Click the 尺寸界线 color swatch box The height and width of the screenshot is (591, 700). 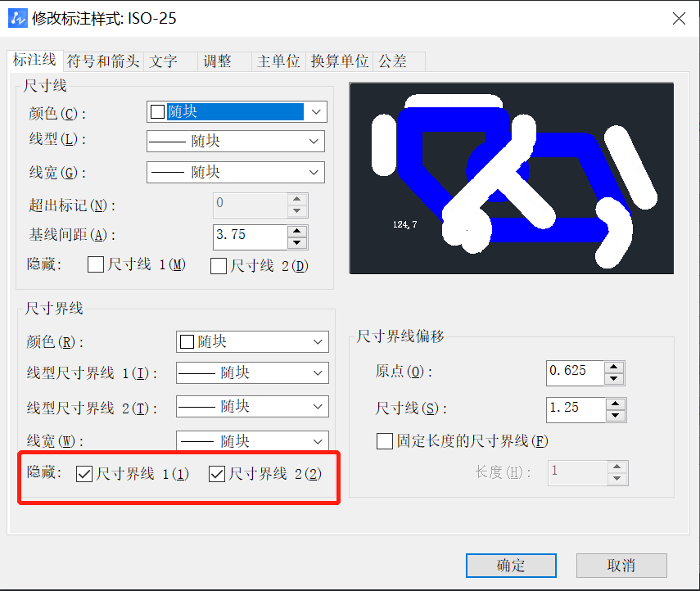187,342
